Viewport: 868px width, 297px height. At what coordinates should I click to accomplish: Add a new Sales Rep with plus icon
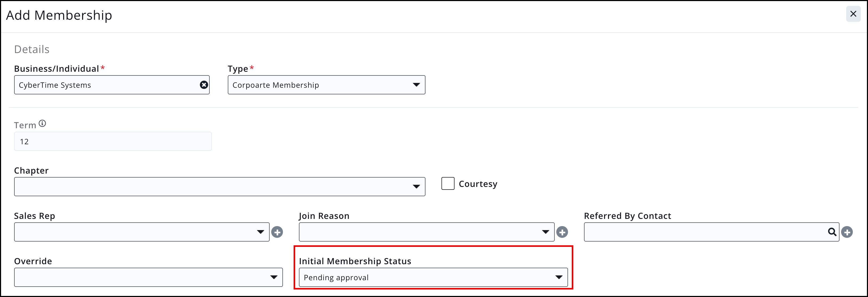pyautogui.click(x=277, y=232)
